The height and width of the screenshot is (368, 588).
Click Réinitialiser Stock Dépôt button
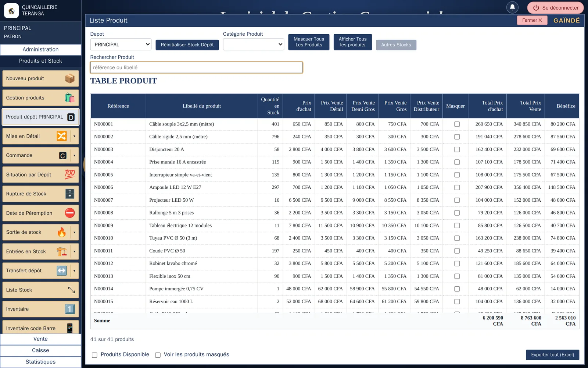(187, 45)
